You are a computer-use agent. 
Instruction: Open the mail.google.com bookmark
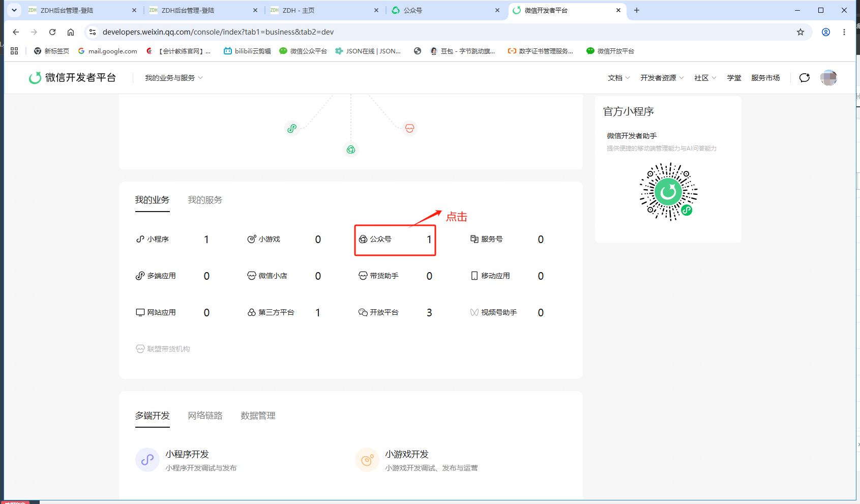pyautogui.click(x=107, y=51)
